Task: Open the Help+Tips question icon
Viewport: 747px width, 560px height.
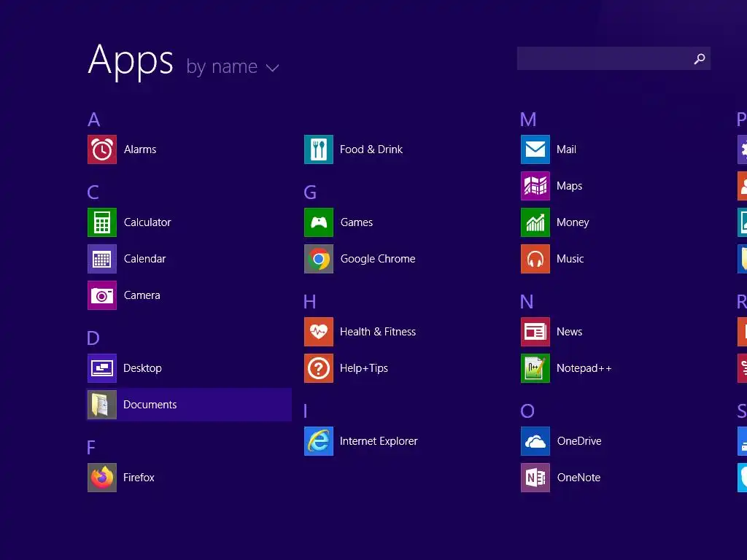Action: point(319,368)
